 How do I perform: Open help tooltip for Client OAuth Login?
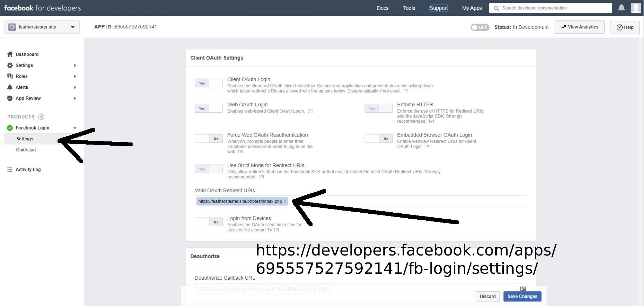tap(406, 91)
